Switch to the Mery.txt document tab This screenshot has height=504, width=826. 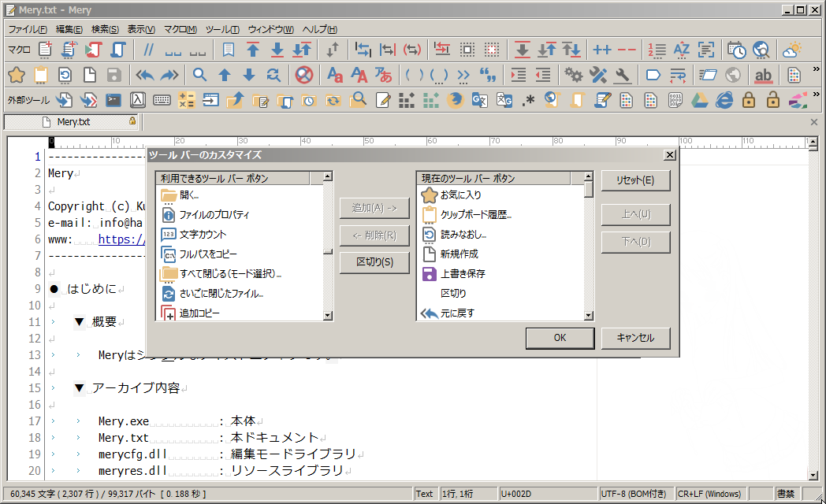tap(73, 122)
